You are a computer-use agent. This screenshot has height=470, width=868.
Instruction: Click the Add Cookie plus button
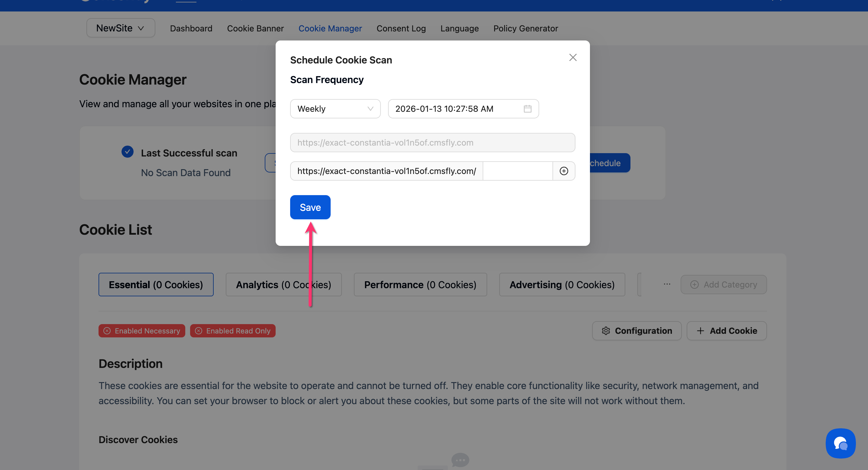pyautogui.click(x=727, y=331)
